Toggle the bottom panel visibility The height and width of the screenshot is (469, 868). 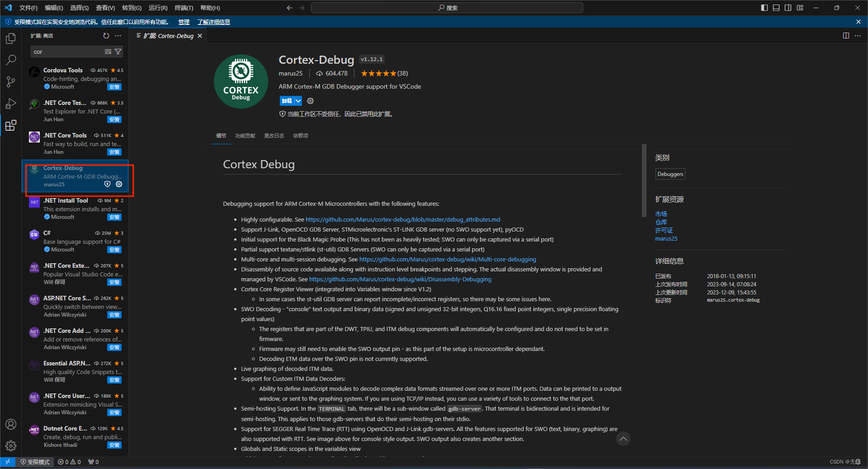point(776,8)
